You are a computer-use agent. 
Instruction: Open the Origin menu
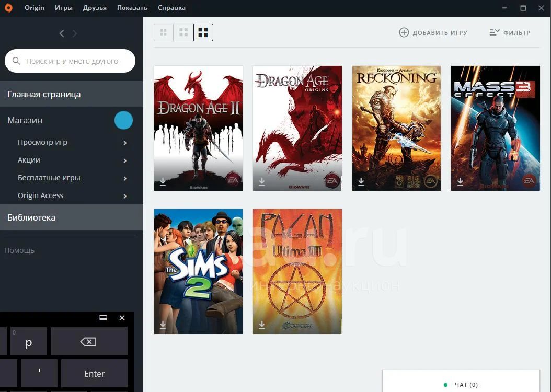click(35, 8)
